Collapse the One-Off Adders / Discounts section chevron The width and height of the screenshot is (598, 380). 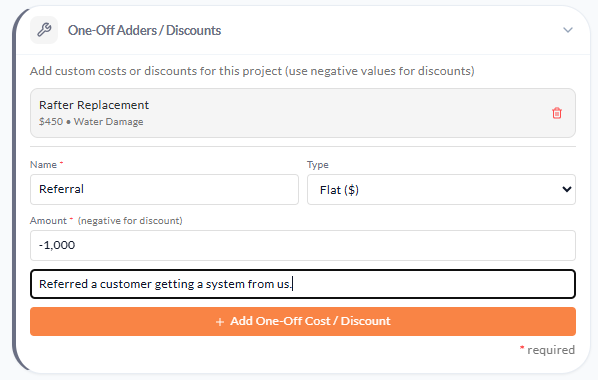[568, 30]
